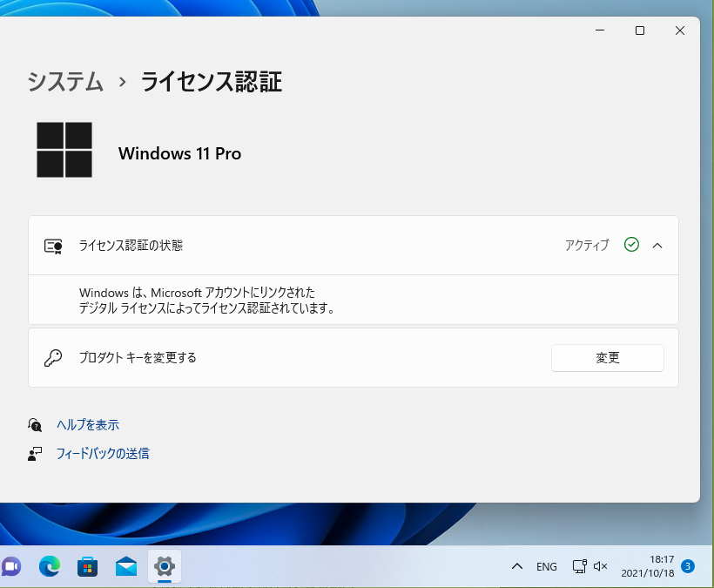Click the key icon next to プロダクト キーを変更する

pyautogui.click(x=53, y=357)
